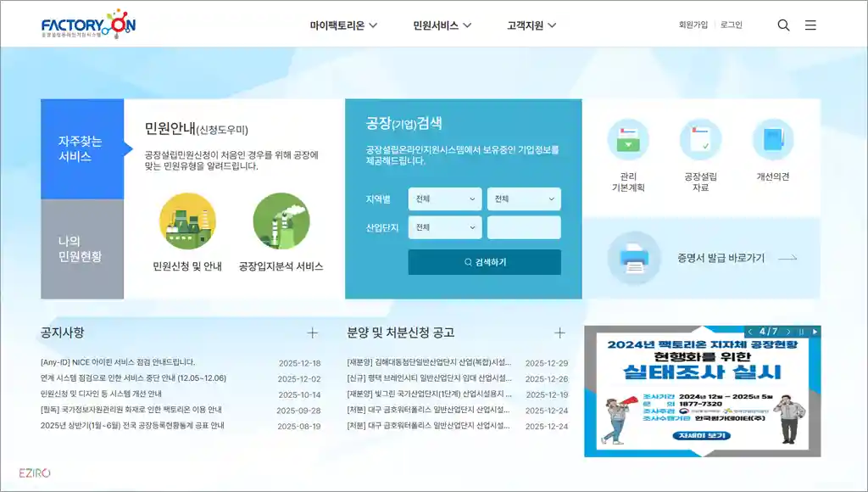
Task: Expand the second region selector dropdown
Action: [x=524, y=199]
